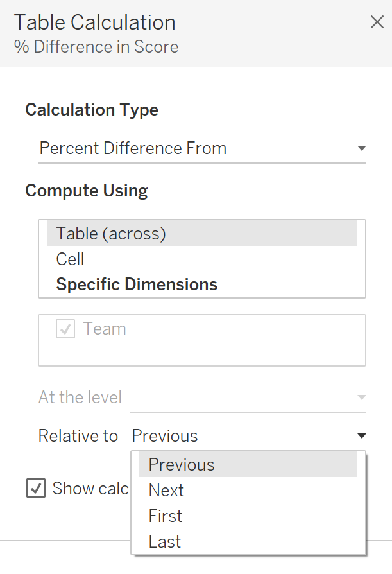Click the Calculation Type dropdown arrow
This screenshot has height=574, width=392.
pyautogui.click(x=361, y=148)
